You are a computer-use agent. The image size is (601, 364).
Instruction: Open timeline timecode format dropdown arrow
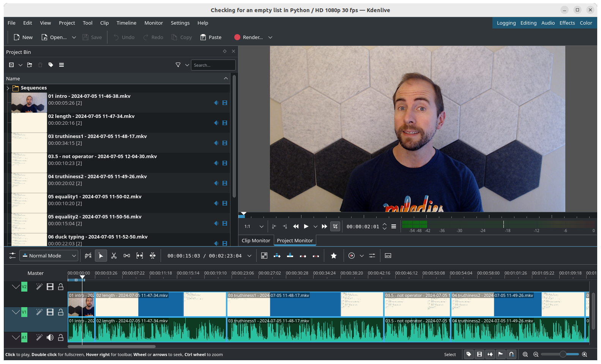(x=249, y=256)
